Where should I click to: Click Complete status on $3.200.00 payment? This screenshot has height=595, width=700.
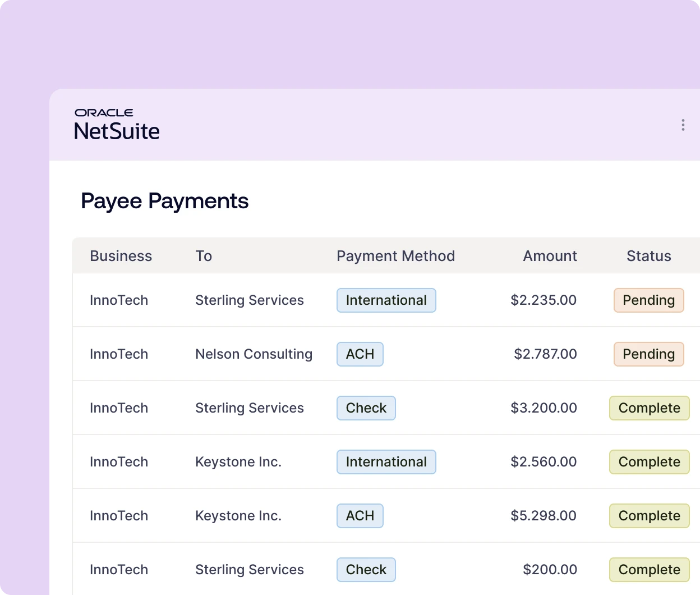pos(649,408)
